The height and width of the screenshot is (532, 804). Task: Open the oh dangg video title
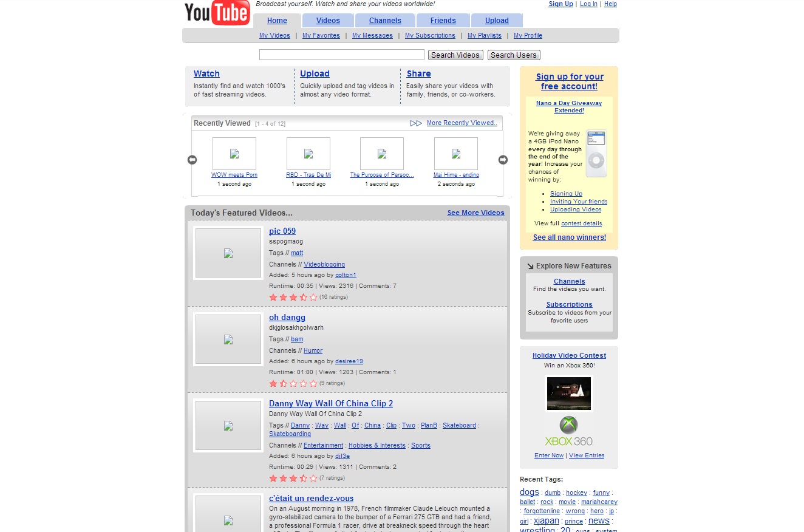tap(287, 317)
